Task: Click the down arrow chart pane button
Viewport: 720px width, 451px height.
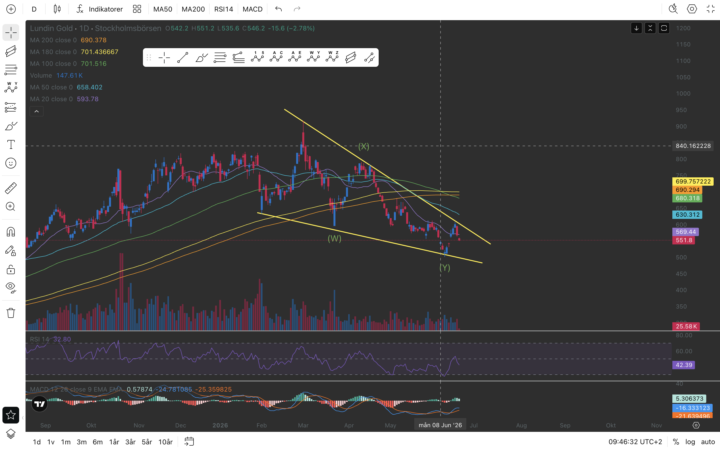Action: [x=636, y=28]
